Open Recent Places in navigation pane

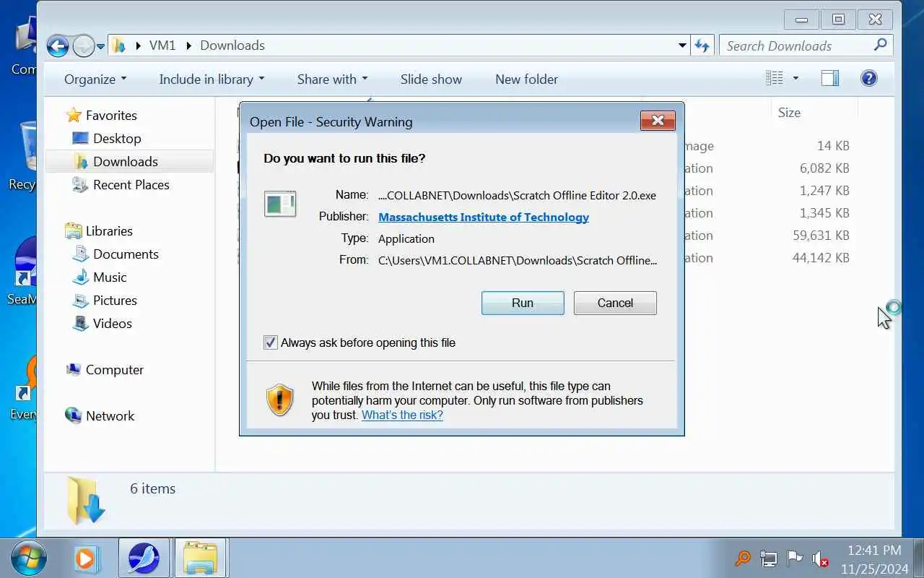(x=131, y=184)
